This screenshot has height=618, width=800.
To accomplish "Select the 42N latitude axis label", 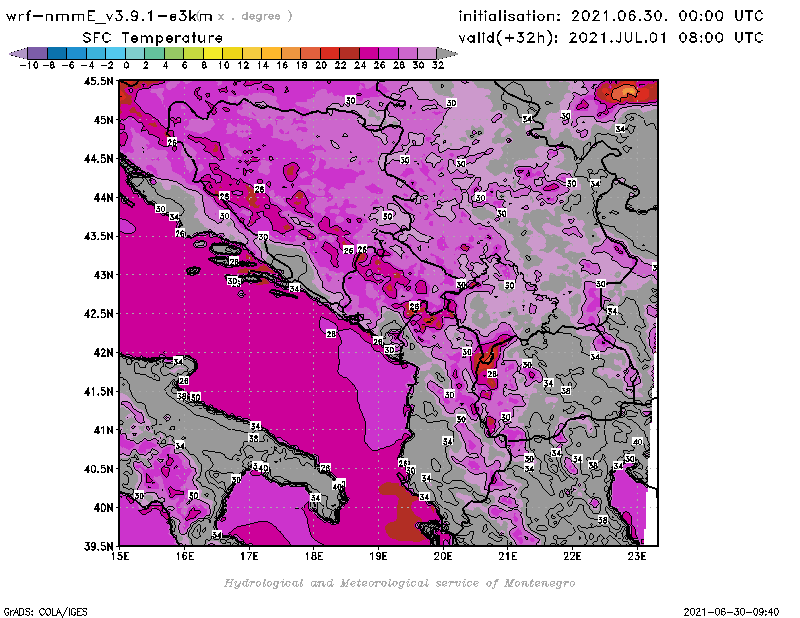I will (x=103, y=353).
